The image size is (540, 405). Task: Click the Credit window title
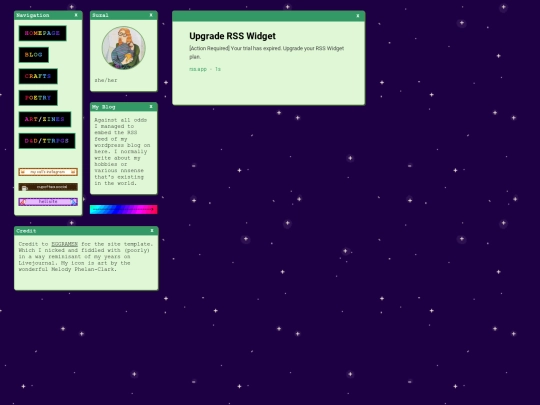pos(26,231)
